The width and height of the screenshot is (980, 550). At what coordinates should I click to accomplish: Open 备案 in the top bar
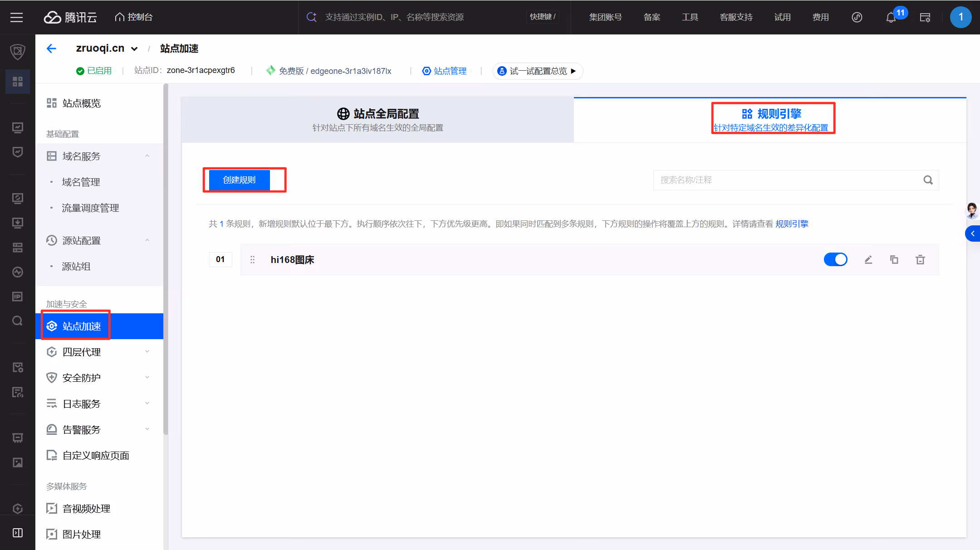[652, 17]
